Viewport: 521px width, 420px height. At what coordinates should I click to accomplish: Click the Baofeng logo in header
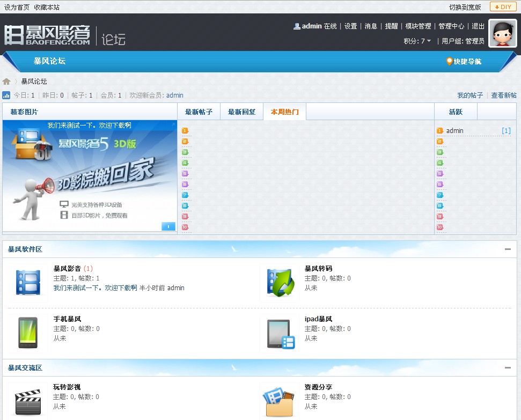47,35
